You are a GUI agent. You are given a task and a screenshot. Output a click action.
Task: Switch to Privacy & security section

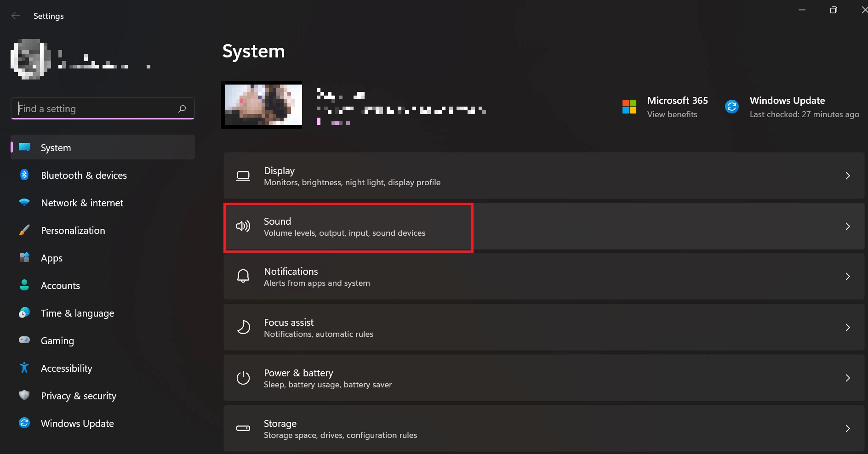[x=78, y=396]
